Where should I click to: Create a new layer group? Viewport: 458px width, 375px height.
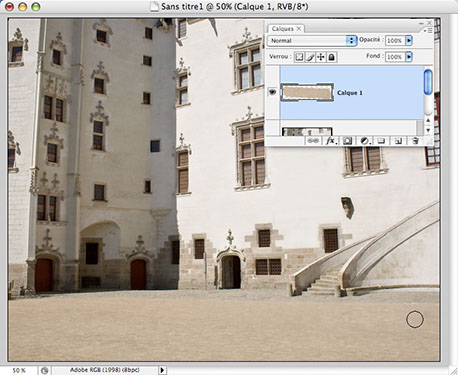(381, 141)
